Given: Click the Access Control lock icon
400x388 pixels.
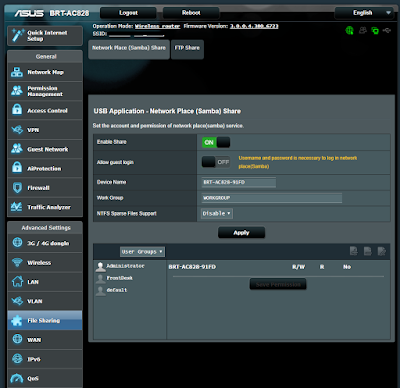Looking at the screenshot, I should coord(17,110).
